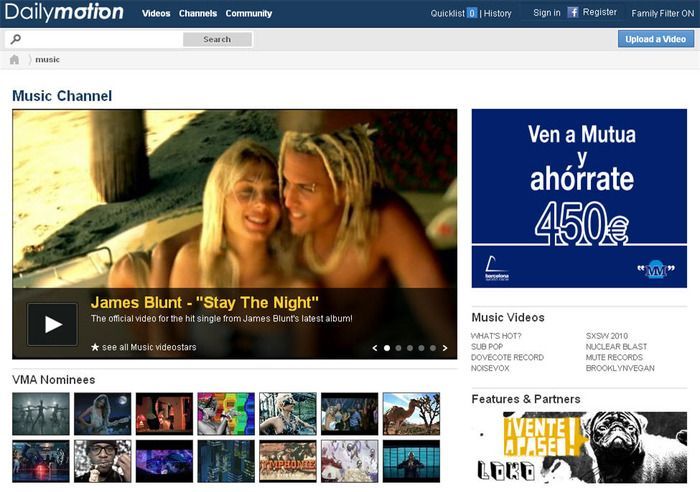Go to previous slide with left arrow

375,348
